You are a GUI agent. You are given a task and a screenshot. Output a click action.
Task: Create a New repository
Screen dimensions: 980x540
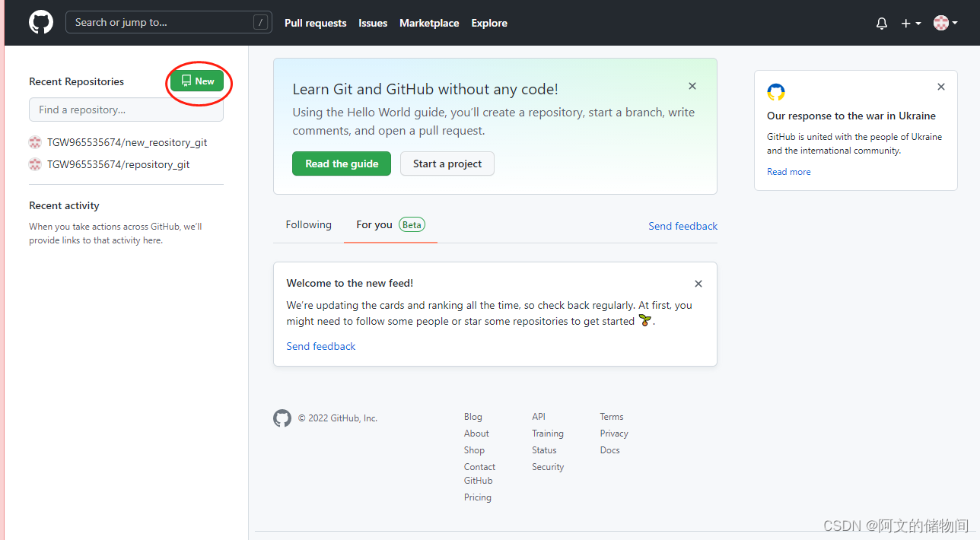tap(197, 81)
